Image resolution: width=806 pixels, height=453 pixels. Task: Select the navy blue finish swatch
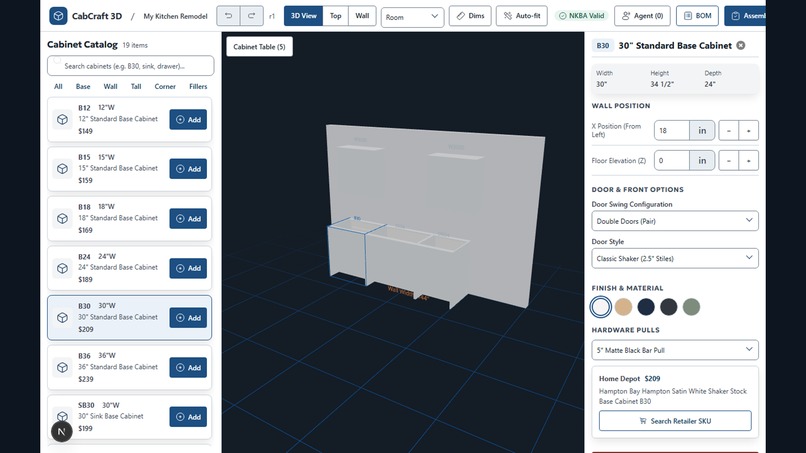[646, 307]
